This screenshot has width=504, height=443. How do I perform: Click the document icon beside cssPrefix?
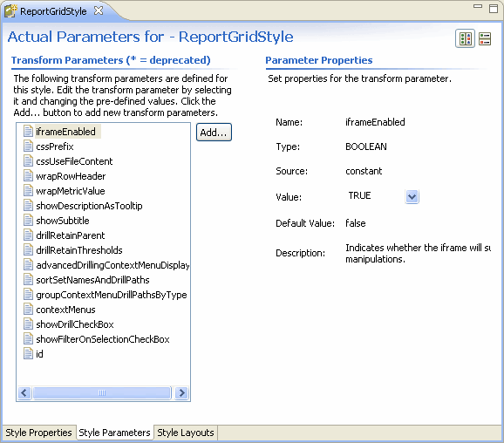(28, 147)
